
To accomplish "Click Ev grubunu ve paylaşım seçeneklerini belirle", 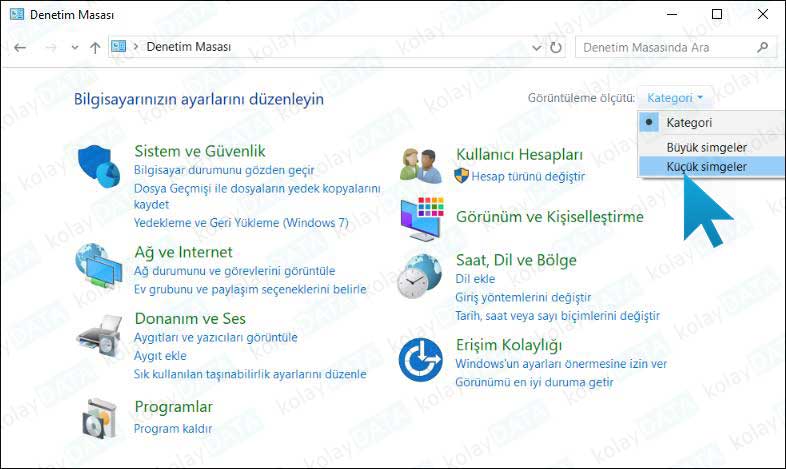I will click(x=250, y=289).
